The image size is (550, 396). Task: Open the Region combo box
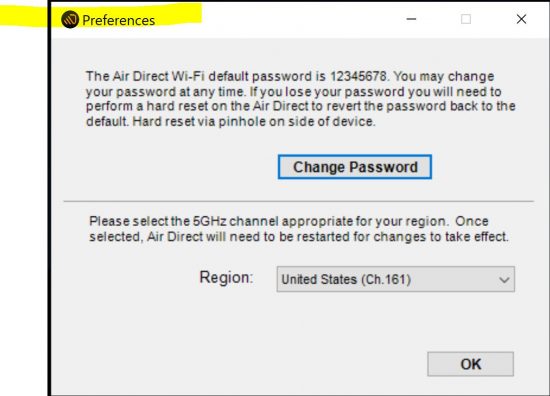coord(396,279)
